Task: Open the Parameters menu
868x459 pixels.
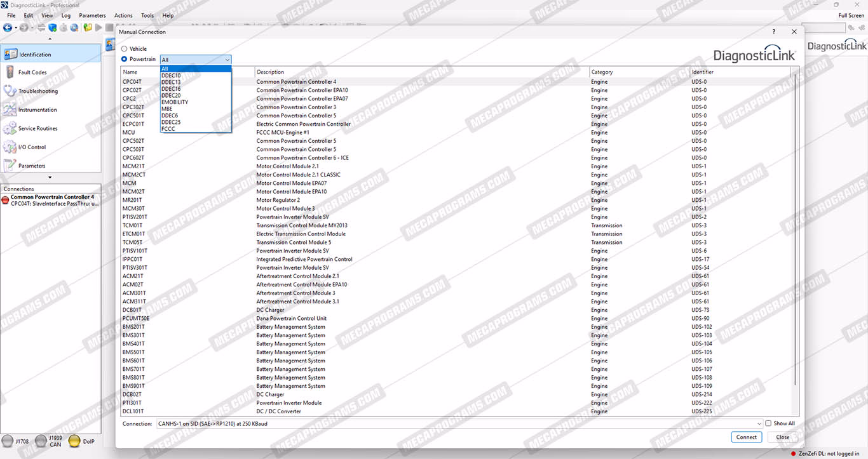Action: (x=92, y=15)
